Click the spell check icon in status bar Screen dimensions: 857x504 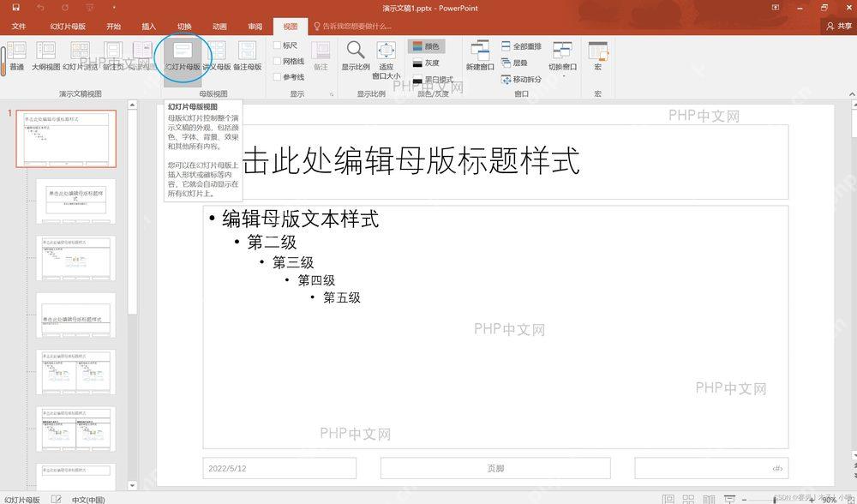click(57, 499)
